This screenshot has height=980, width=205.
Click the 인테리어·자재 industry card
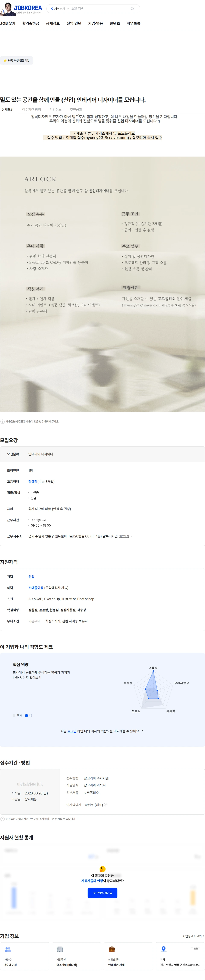(x=128, y=956)
